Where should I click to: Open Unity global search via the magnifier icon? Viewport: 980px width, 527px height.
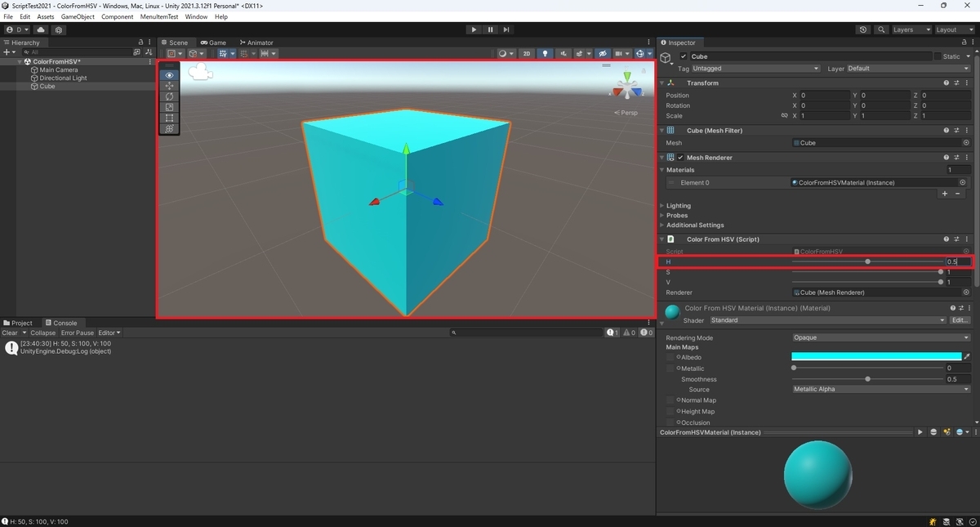click(x=880, y=29)
